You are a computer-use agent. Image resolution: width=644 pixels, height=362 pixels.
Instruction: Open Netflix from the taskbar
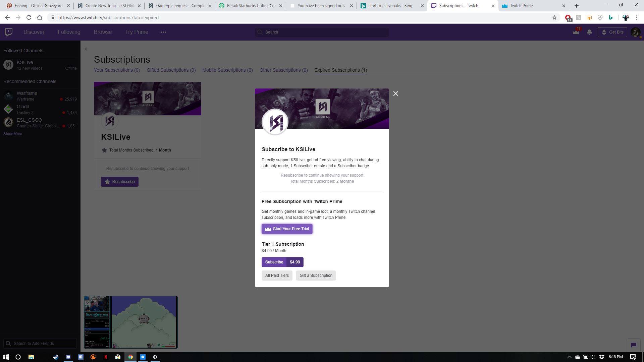[105, 357]
